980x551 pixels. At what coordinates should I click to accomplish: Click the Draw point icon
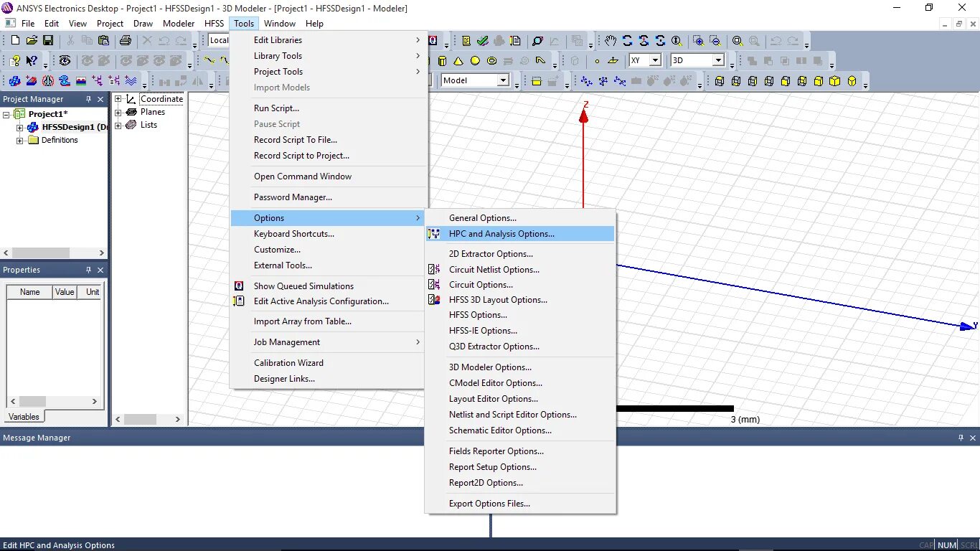597,61
